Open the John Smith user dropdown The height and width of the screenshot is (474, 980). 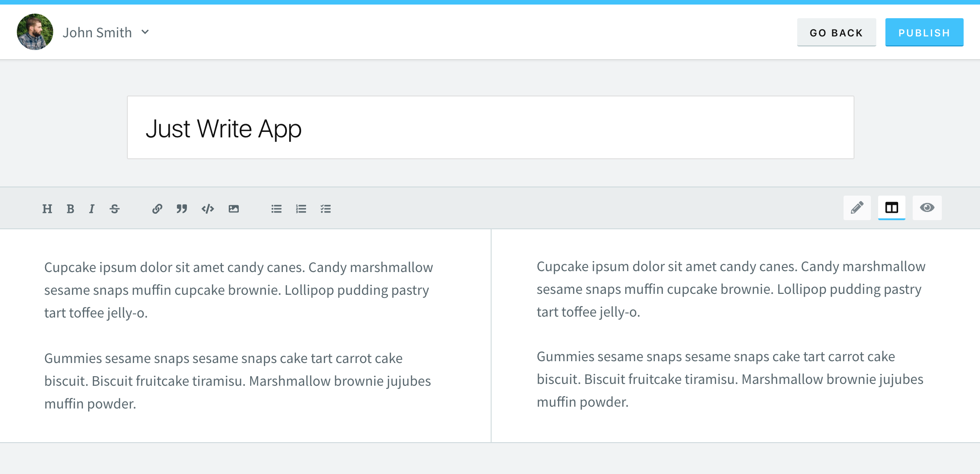pyautogui.click(x=145, y=32)
